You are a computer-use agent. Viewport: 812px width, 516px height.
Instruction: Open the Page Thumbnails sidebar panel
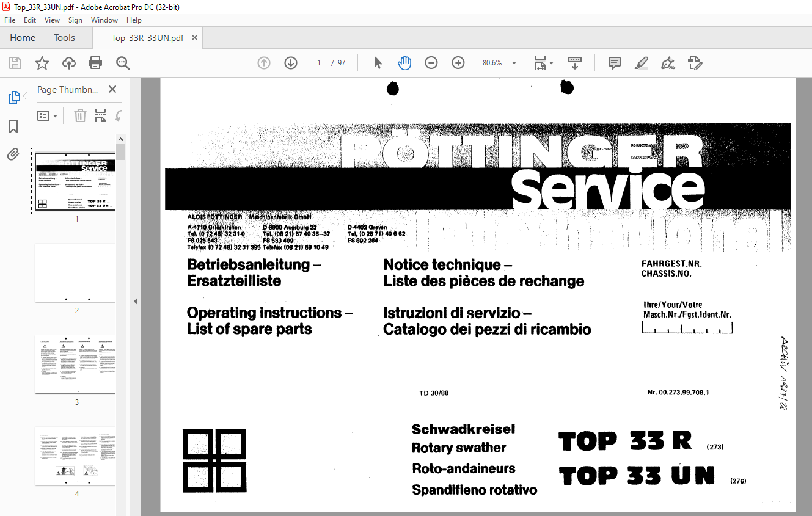pos(13,98)
